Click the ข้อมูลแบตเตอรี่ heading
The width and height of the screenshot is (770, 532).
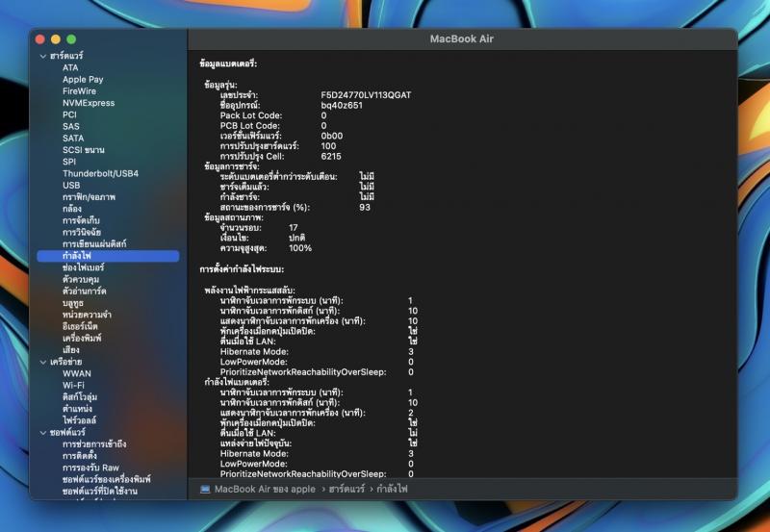click(228, 63)
